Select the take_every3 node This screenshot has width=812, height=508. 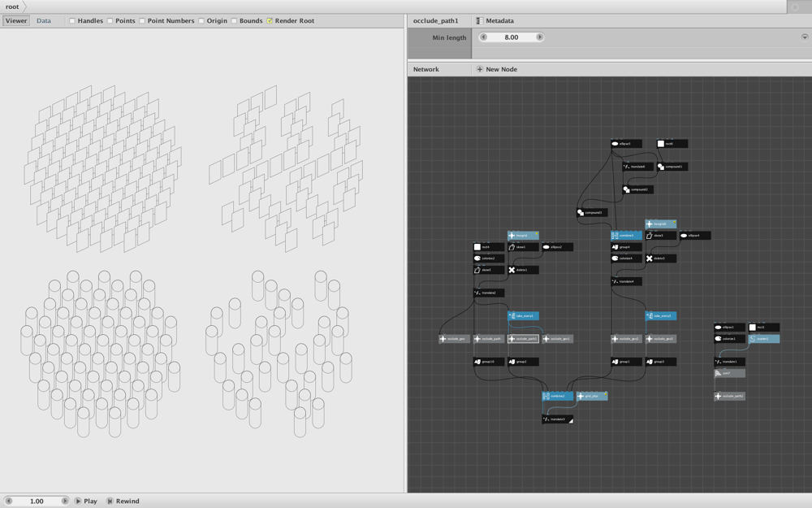[x=661, y=315]
